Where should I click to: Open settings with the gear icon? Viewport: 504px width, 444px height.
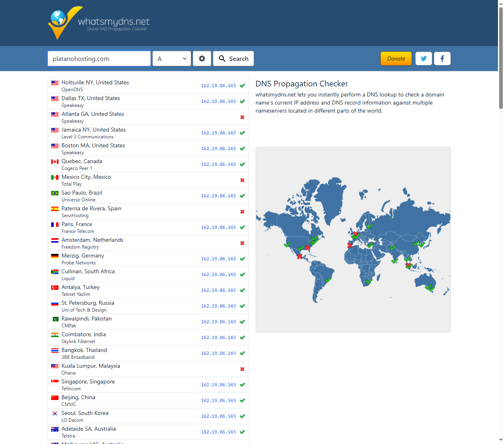point(202,59)
